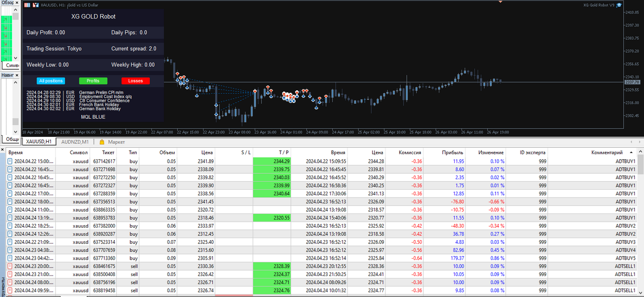This screenshot has width=644, height=297.
Task: Filter by Losses on the robot panel
Action: tap(135, 81)
